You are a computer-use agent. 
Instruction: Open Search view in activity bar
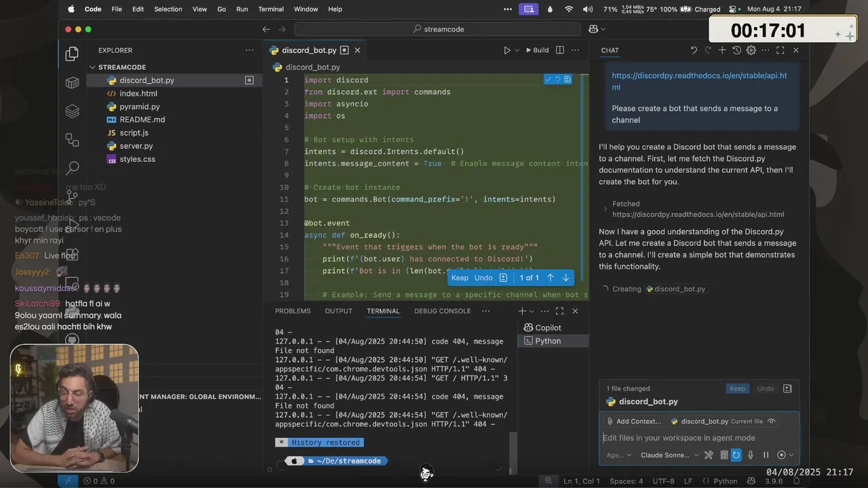pyautogui.click(x=72, y=167)
